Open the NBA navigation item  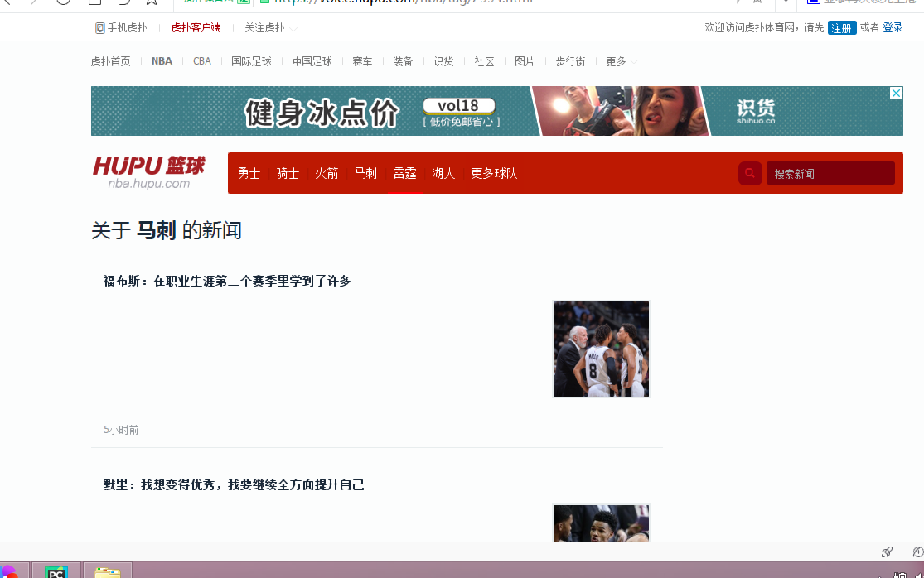pyautogui.click(x=162, y=61)
